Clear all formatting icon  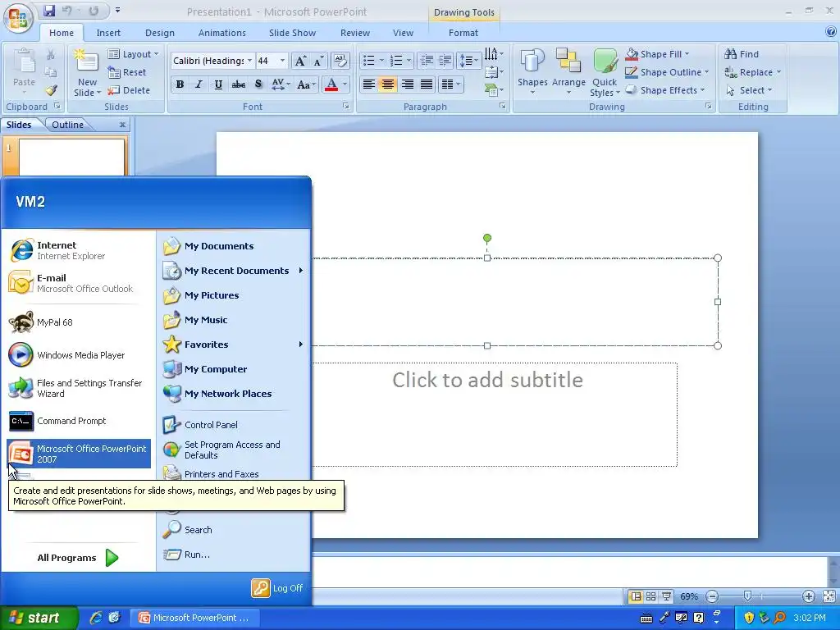[x=340, y=61]
